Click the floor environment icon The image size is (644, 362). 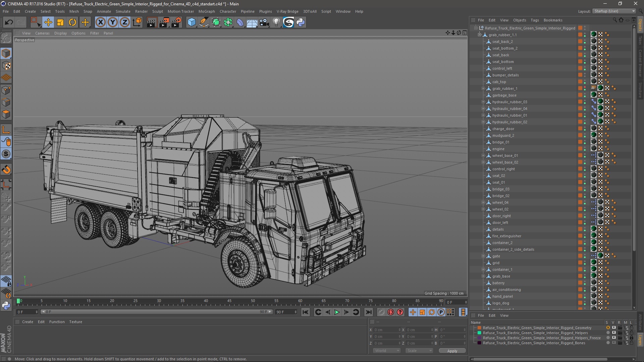tap(252, 22)
